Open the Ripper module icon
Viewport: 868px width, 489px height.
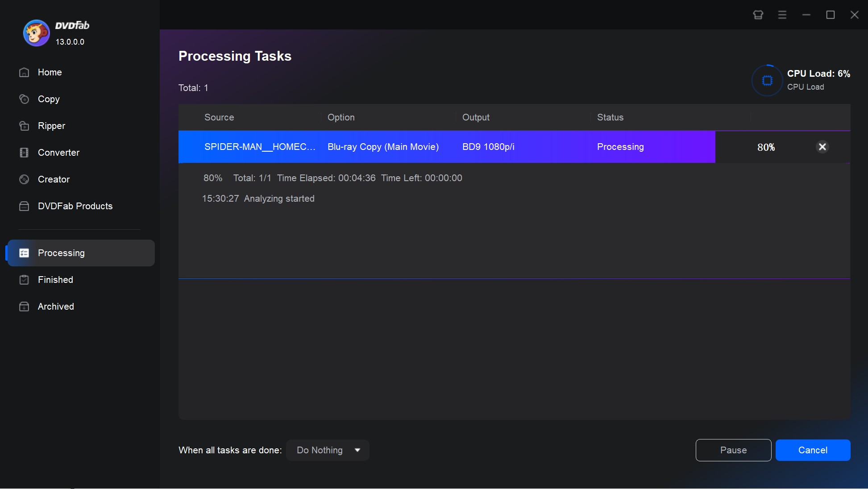[x=24, y=125]
